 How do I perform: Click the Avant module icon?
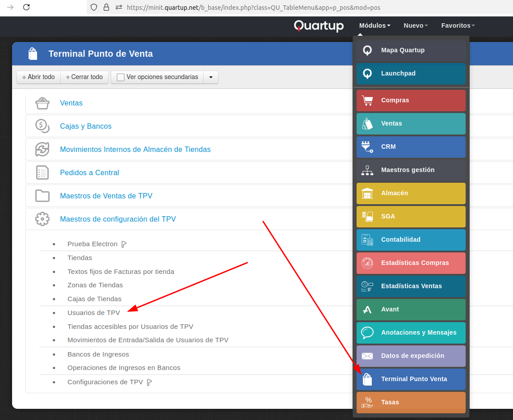(367, 310)
